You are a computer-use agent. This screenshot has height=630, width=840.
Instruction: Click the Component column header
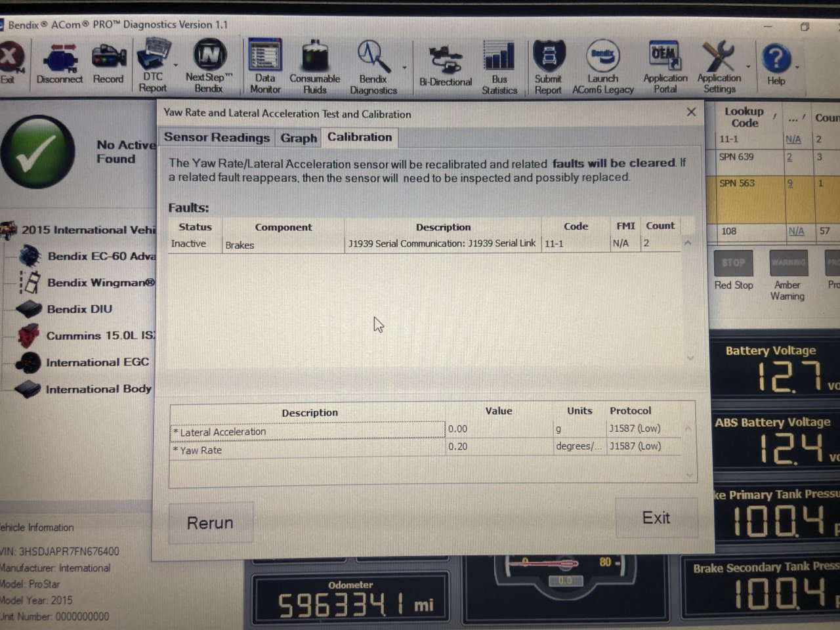pyautogui.click(x=283, y=227)
